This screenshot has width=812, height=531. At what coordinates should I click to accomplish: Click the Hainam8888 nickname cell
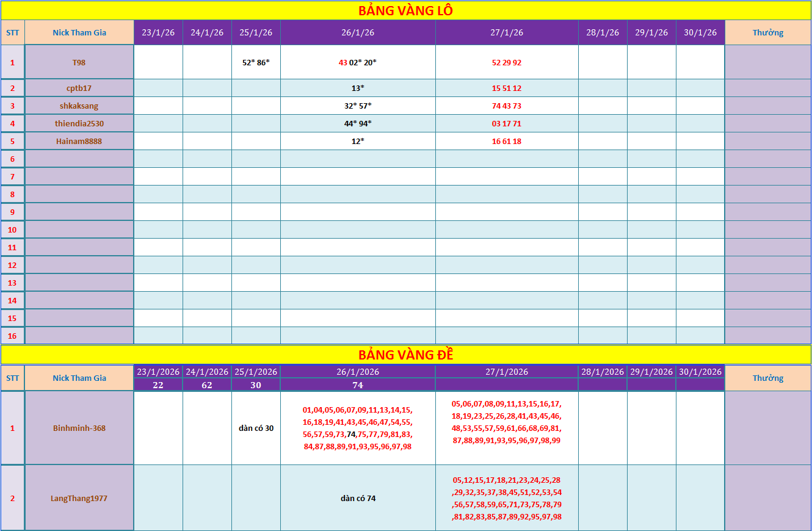tap(79, 141)
